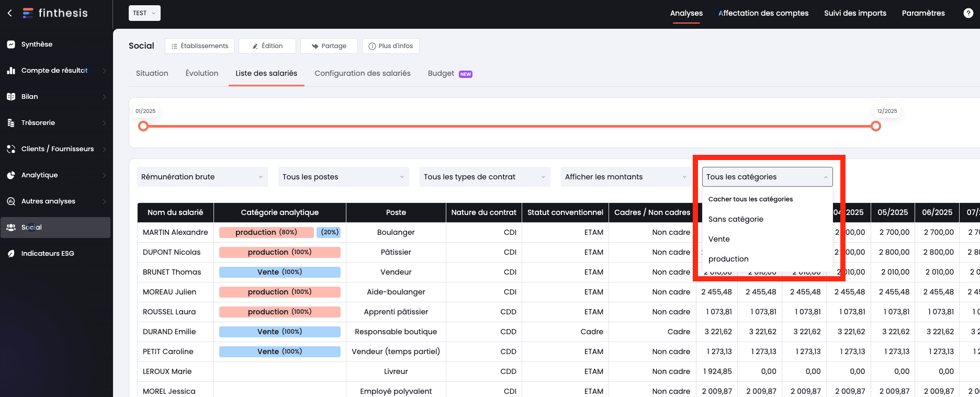Expand Compte de résultat submenu chevron
The height and width of the screenshot is (397, 980).
[104, 71]
